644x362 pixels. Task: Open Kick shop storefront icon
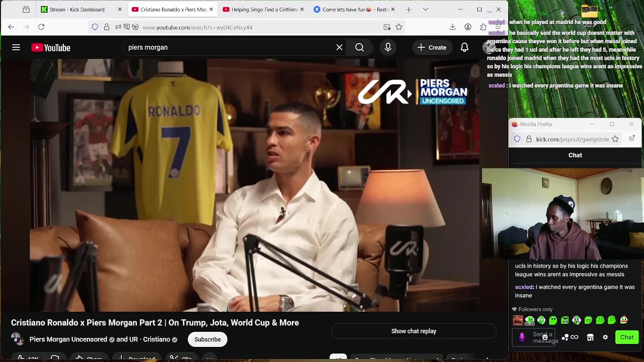(590, 337)
